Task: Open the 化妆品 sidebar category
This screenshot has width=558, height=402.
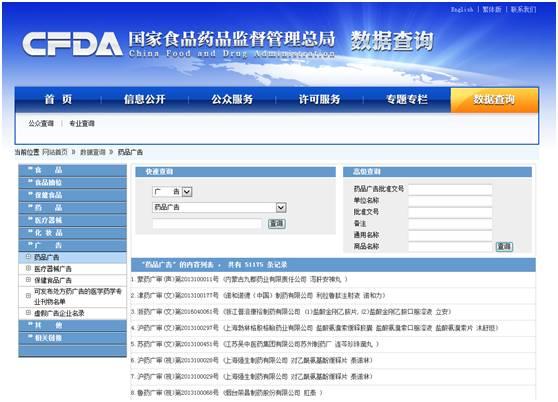Action: pyautogui.click(x=73, y=233)
